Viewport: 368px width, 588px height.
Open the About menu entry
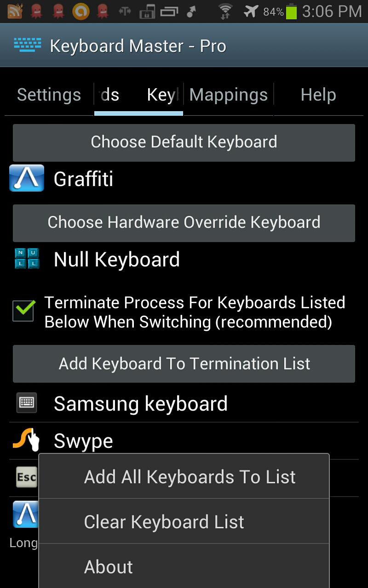(x=184, y=566)
